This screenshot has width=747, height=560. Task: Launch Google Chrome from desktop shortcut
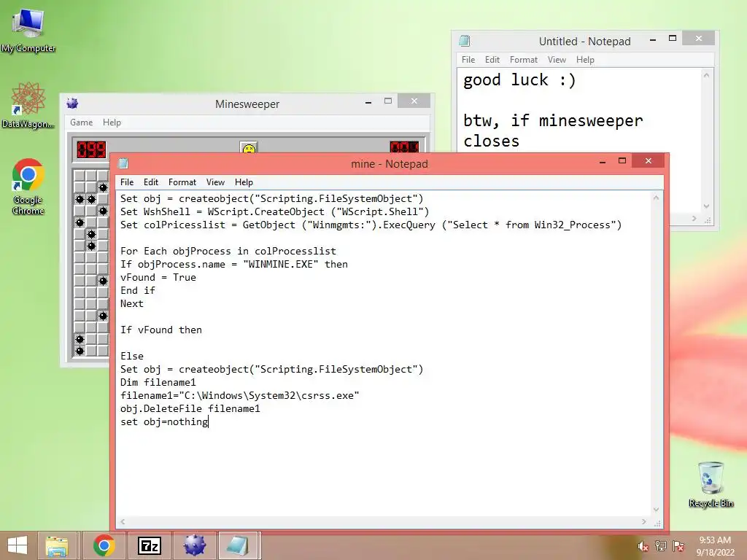point(28,186)
